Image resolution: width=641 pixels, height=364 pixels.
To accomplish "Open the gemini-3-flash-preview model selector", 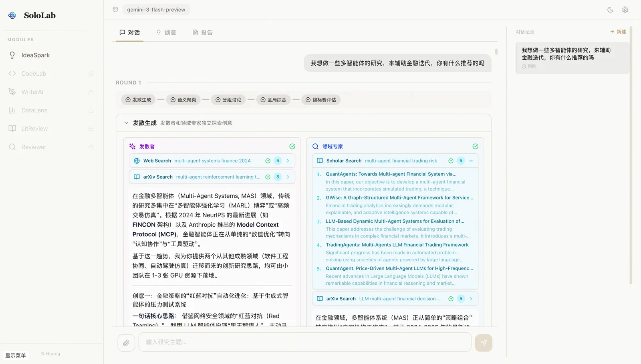I will (156, 10).
